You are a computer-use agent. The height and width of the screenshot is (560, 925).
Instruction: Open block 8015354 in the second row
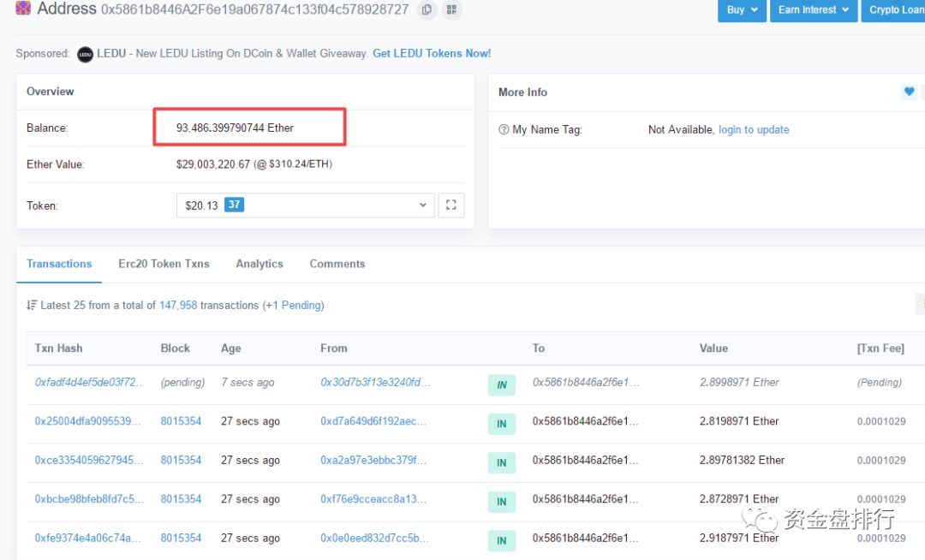coord(181,421)
